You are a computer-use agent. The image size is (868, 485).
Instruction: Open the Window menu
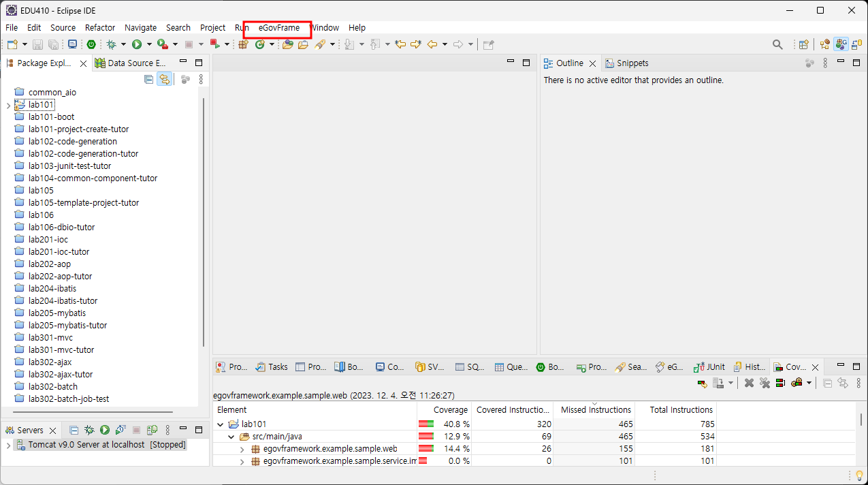325,28
